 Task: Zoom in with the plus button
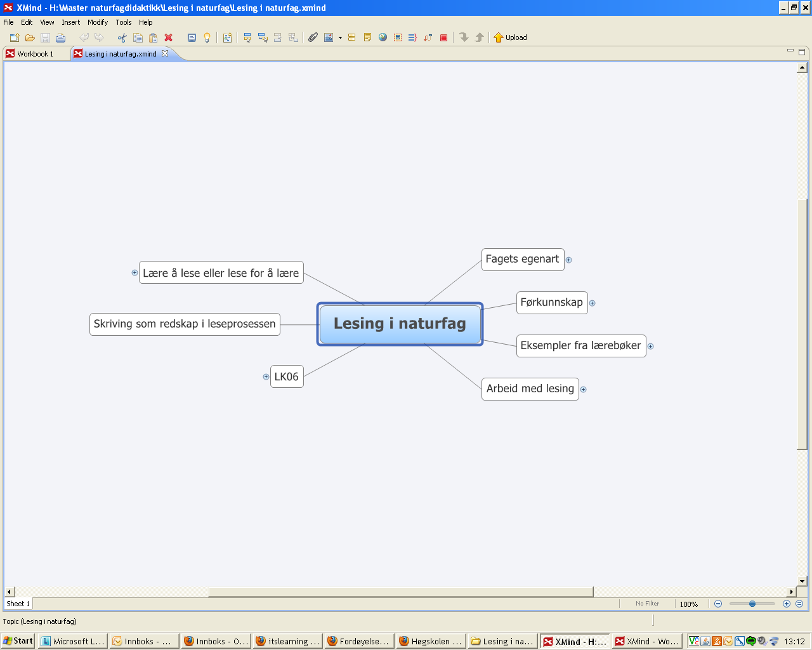[x=787, y=604]
